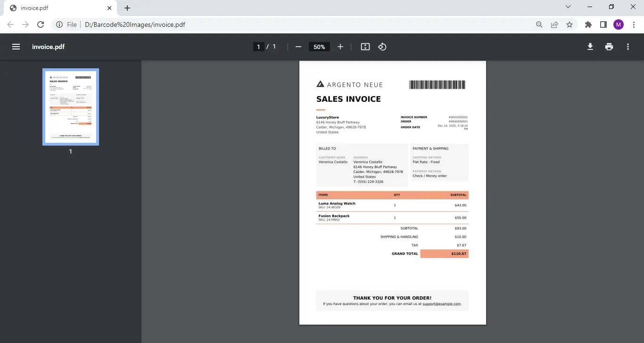Rotate the document counterclockwise
644x343 pixels.
(x=382, y=47)
